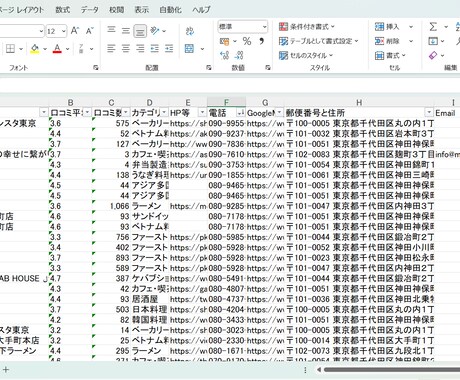Image resolution: width=460 pixels, height=380 pixels.
Task: Decrease the font size with the smaller A icon
Action: coord(90,31)
